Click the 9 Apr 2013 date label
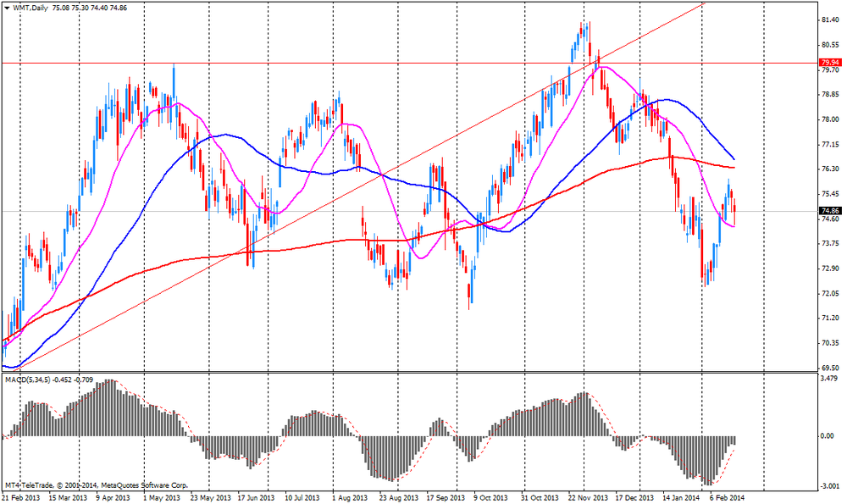The height and width of the screenshot is (504, 847). (x=113, y=497)
